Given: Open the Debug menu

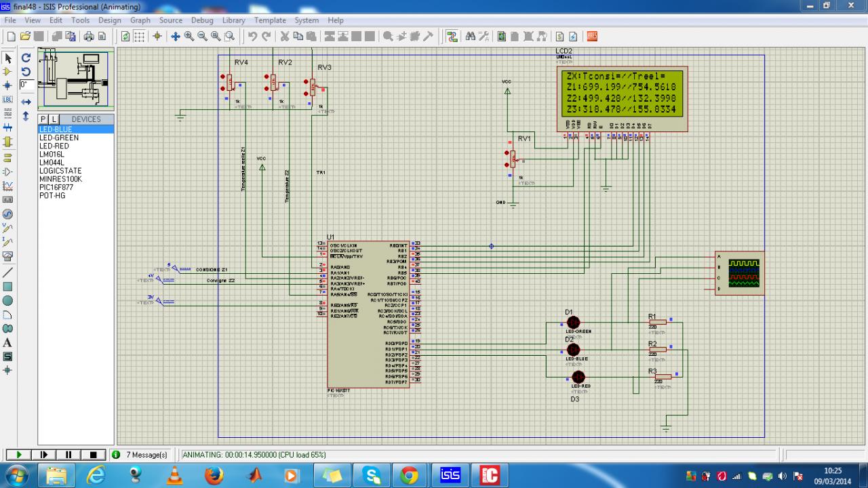Looking at the screenshot, I should 202,20.
